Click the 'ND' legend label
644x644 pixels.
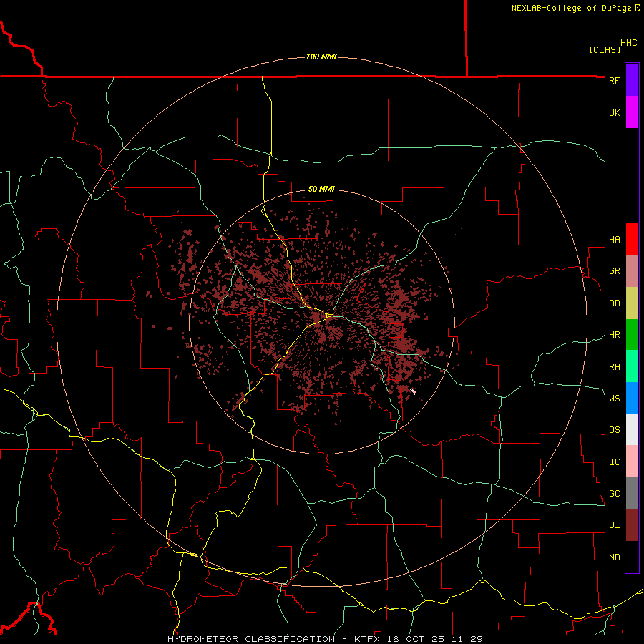coord(614,557)
